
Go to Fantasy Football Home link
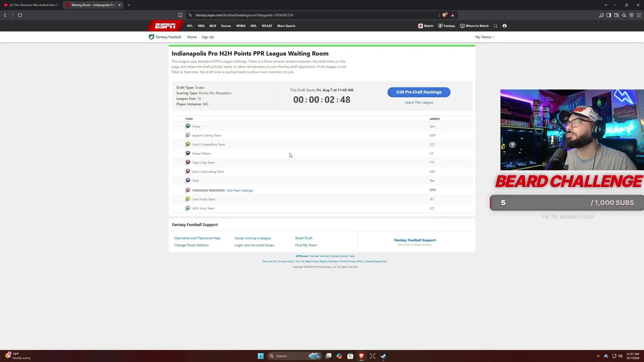(x=192, y=37)
